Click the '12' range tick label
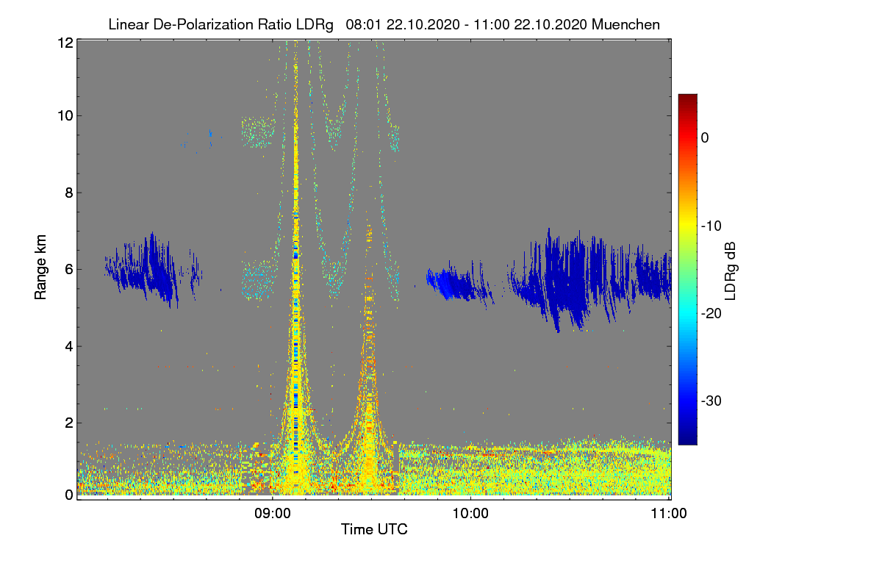Screen dimensions: 882x588 65,43
